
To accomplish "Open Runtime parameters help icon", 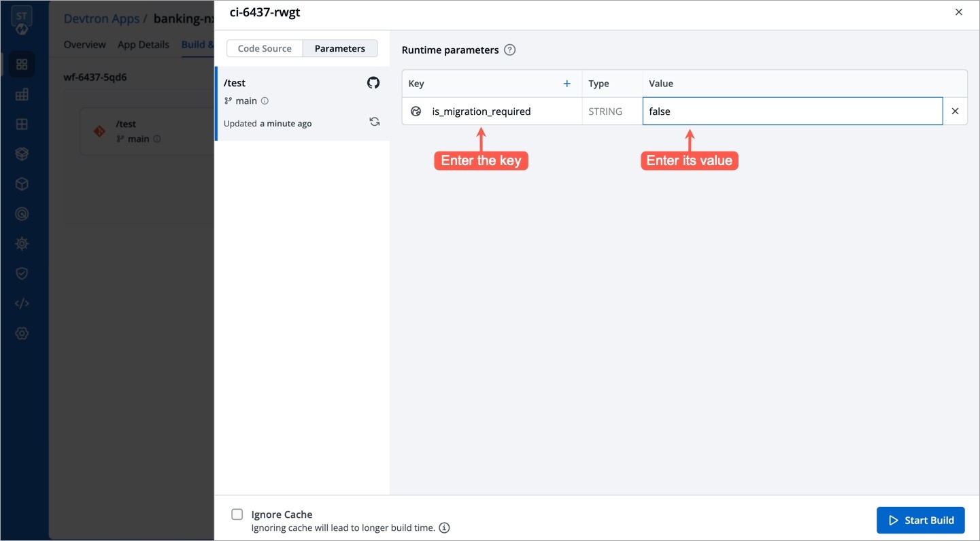I will tap(509, 50).
